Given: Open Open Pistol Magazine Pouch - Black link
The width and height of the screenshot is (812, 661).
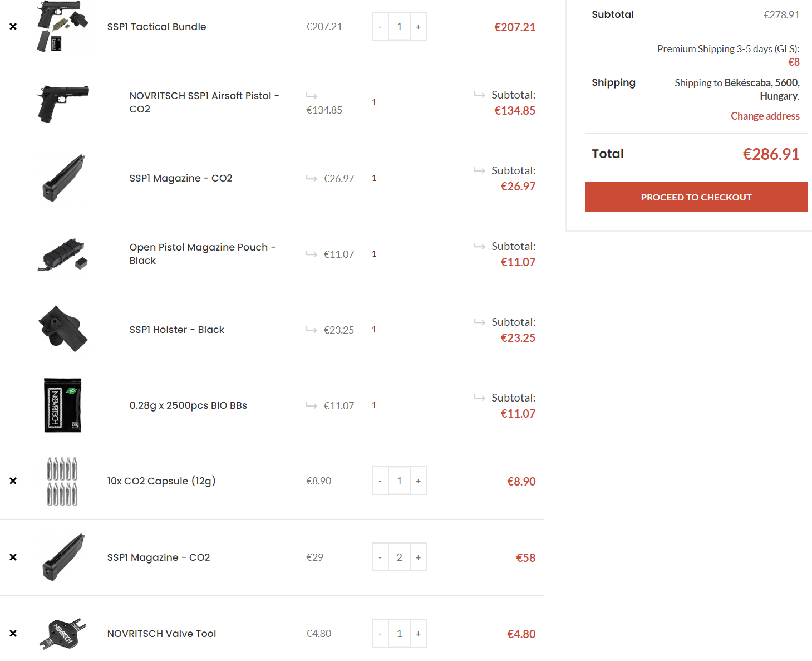Looking at the screenshot, I should point(203,254).
